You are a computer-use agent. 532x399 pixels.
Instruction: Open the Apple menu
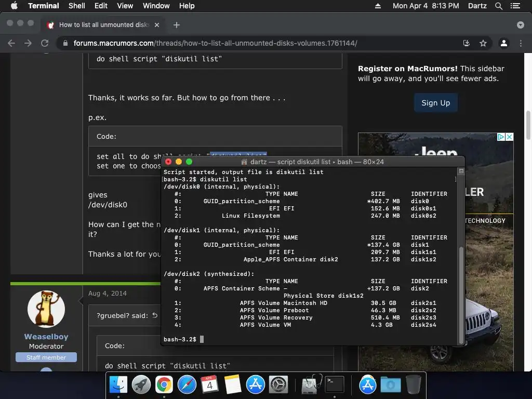pos(14,6)
